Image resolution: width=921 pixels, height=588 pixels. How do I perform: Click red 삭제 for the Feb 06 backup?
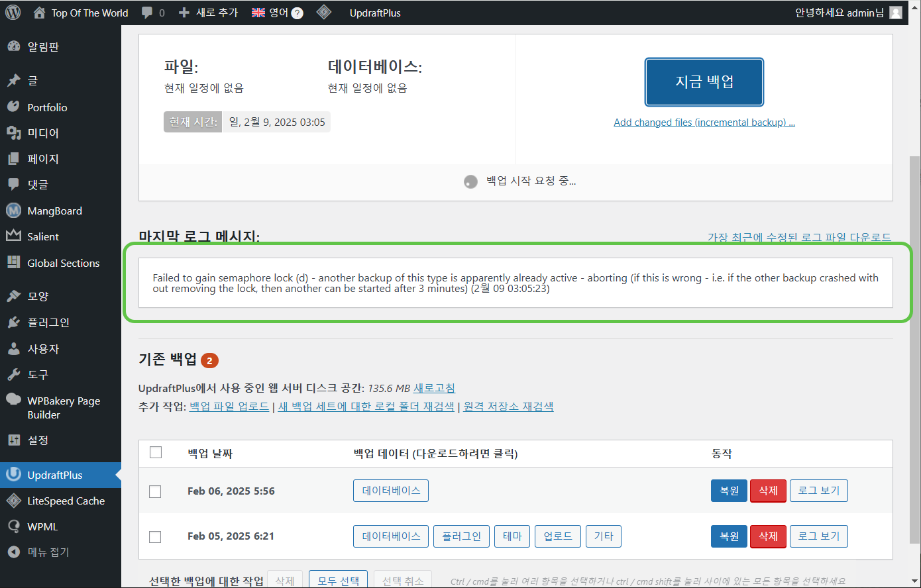click(x=768, y=491)
